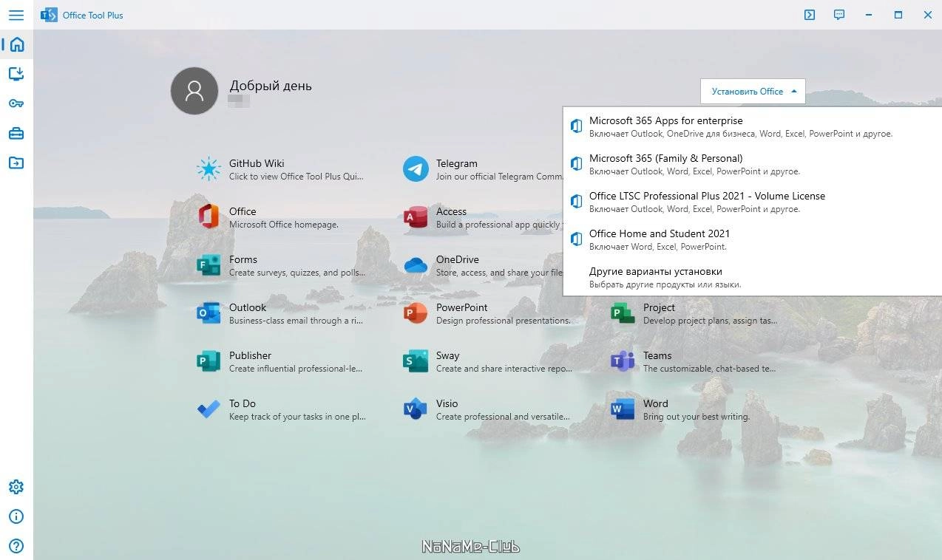Viewport: 942px width, 560px height.
Task: Open the PowerPoint app shortcut
Action: coord(488,313)
